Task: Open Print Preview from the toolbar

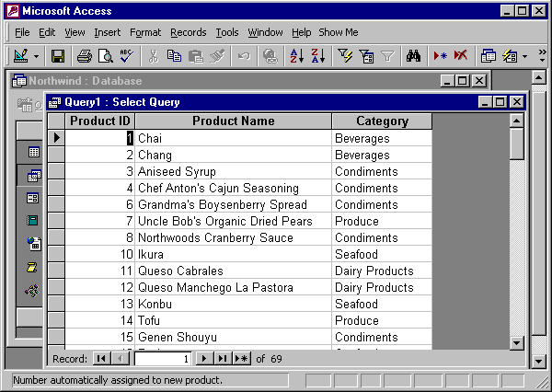Action: (x=105, y=56)
